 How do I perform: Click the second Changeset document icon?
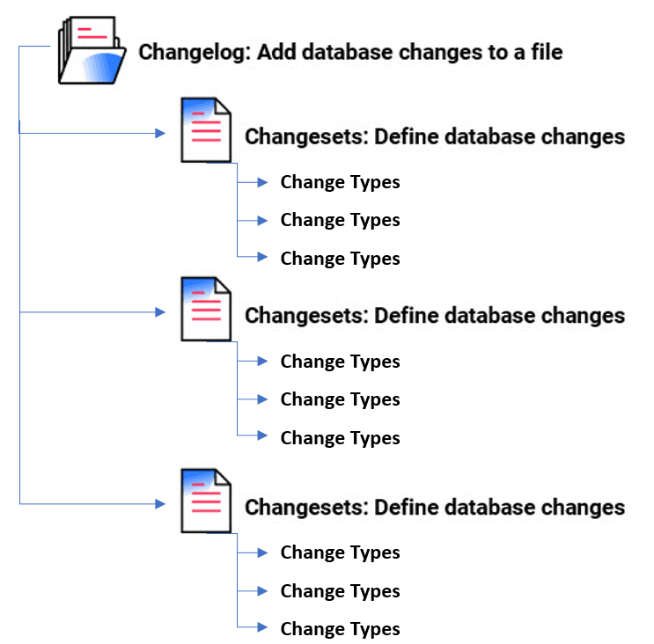[x=205, y=309]
